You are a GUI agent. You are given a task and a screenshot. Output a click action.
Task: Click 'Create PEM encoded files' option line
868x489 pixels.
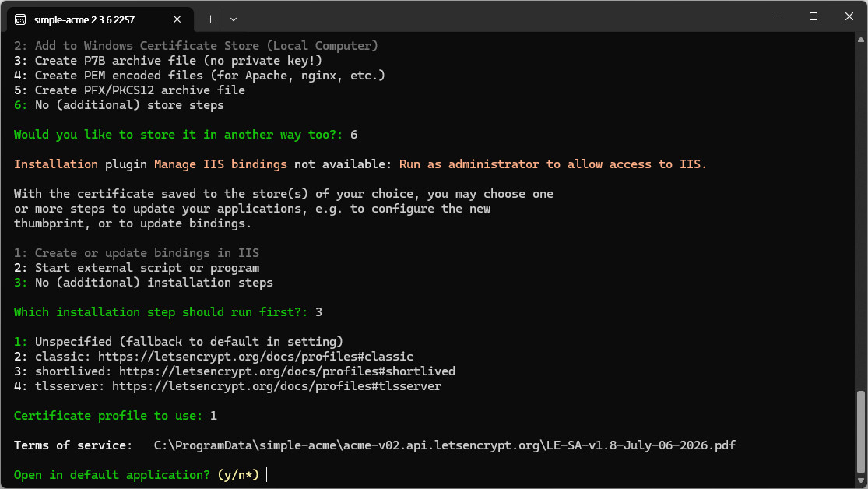[x=199, y=76]
